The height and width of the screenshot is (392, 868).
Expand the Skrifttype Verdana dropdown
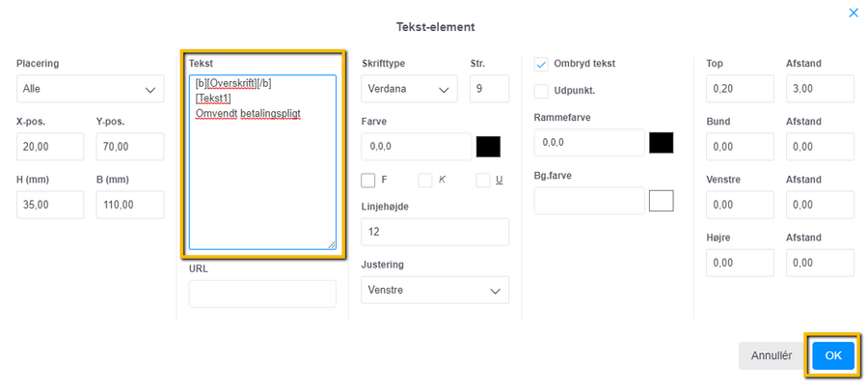(409, 89)
